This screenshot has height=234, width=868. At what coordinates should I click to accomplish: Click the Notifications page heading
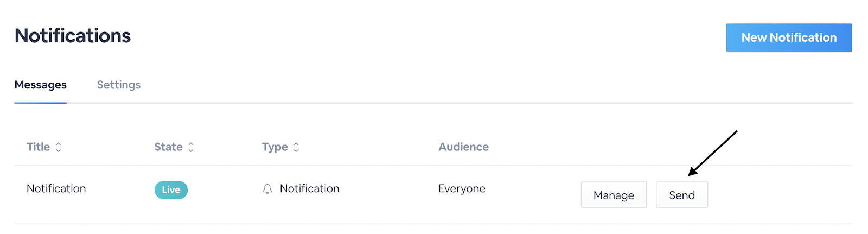pyautogui.click(x=73, y=36)
